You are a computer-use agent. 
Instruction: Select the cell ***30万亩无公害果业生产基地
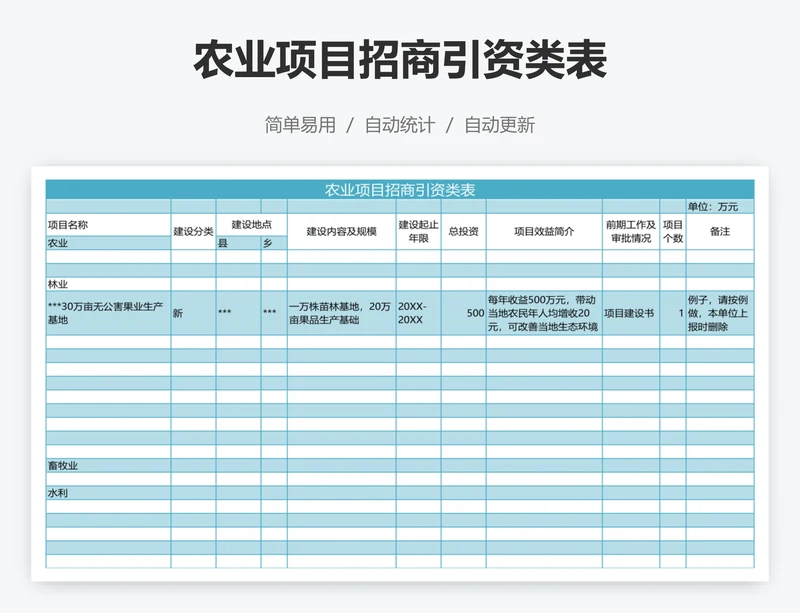pos(108,313)
